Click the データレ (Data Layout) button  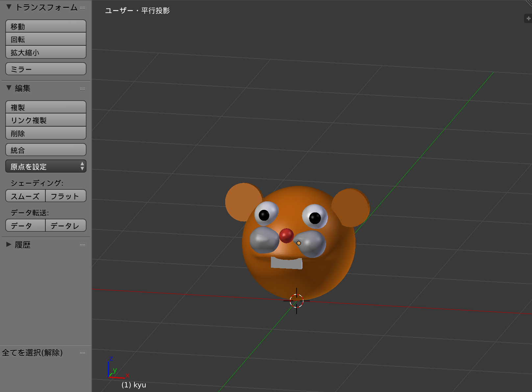[66, 226]
